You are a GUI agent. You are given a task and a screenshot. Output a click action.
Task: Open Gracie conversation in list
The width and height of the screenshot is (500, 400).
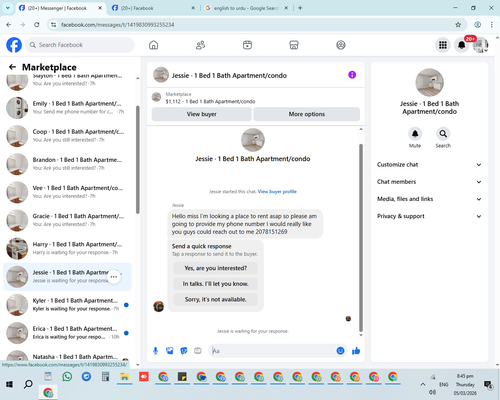[68, 220]
